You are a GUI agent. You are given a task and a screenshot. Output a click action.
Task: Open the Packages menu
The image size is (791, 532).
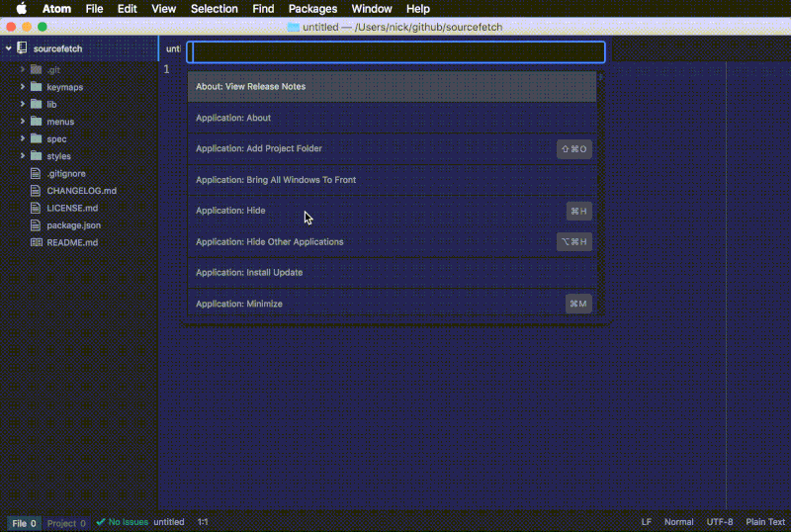[312, 9]
